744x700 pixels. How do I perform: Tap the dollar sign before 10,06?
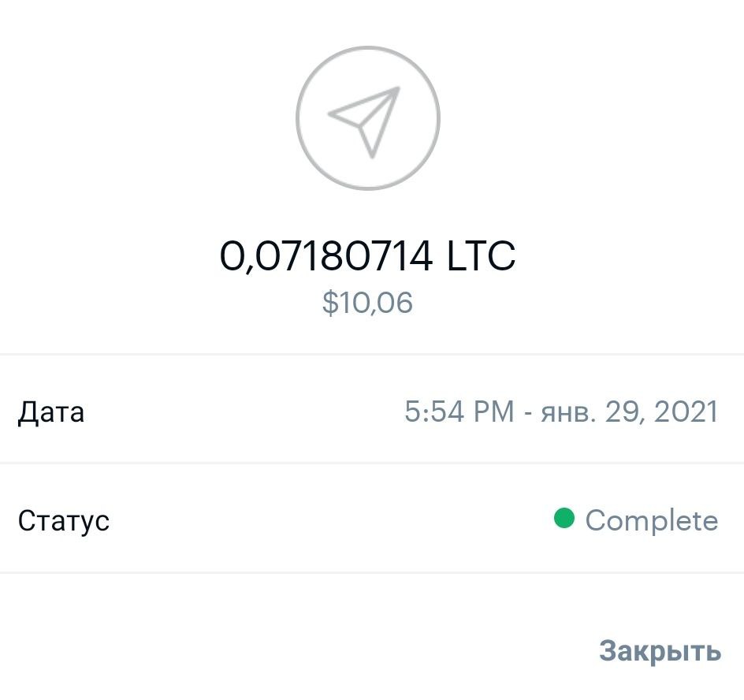(329, 303)
